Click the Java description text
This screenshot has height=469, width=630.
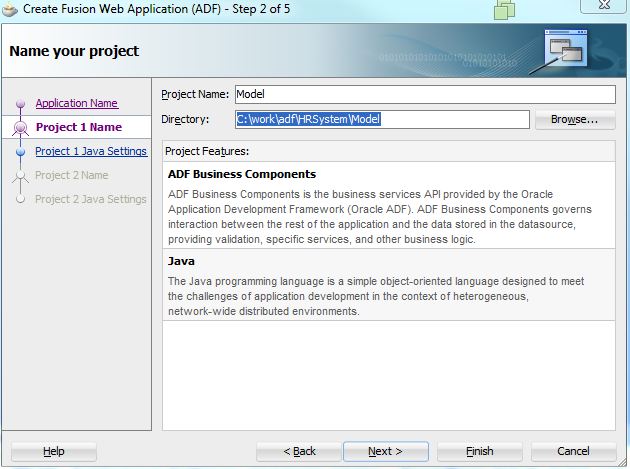[x=376, y=296]
